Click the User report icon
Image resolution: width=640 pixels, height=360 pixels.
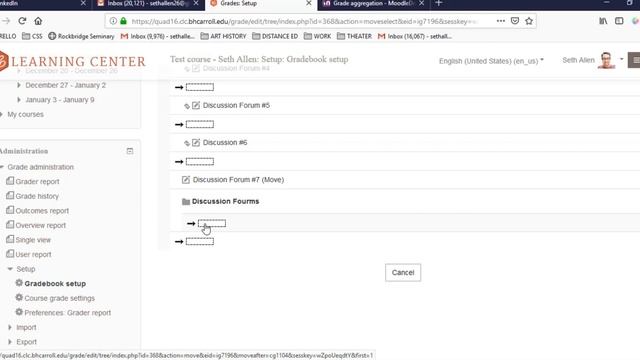(x=10, y=254)
